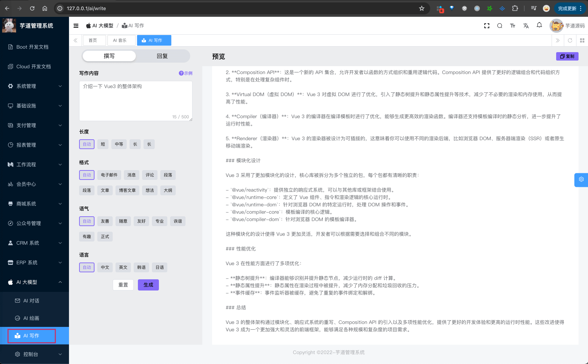
Task: Switch to the 回复 mode
Action: 162,56
